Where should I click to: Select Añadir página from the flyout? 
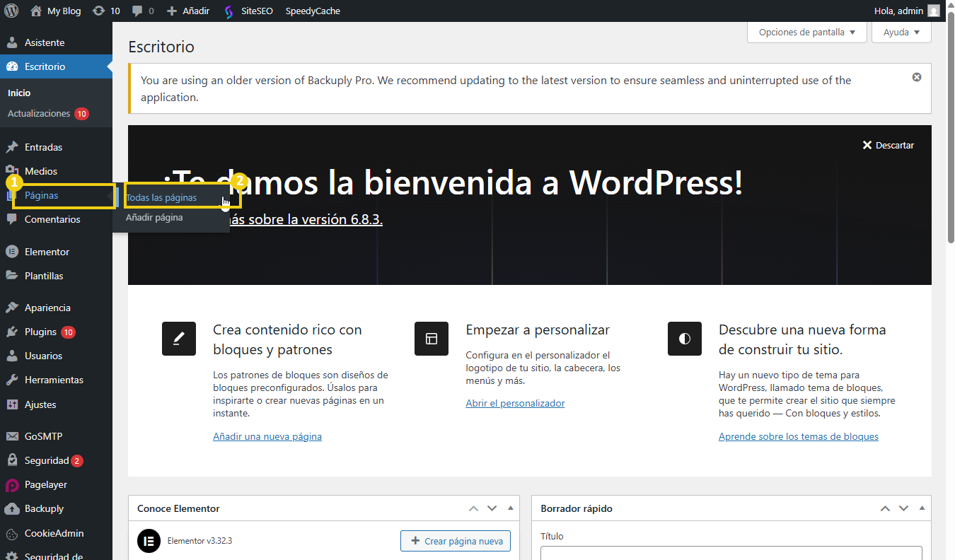point(154,218)
